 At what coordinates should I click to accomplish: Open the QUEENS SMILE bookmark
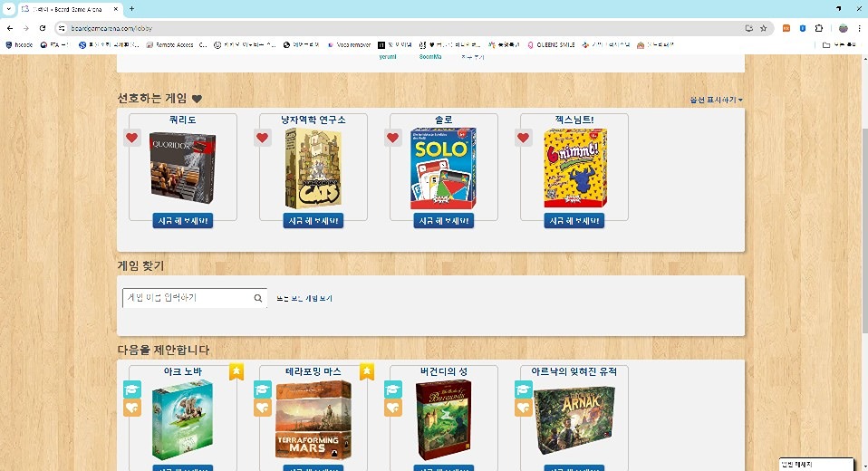[x=551, y=44]
